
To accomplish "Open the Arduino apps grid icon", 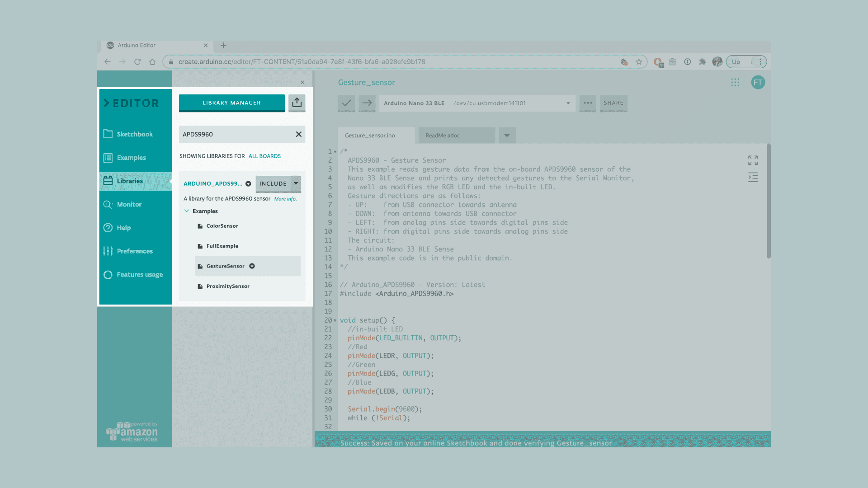I will point(735,82).
